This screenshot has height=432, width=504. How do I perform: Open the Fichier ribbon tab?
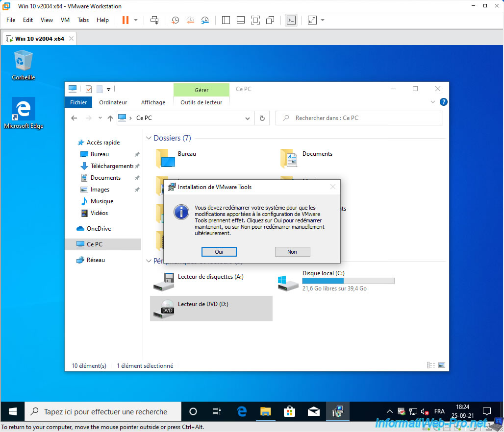(x=78, y=102)
